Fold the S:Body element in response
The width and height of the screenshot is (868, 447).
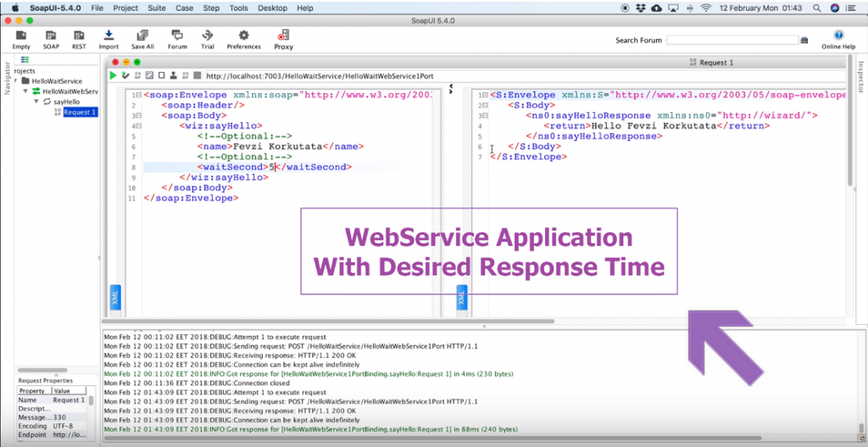[x=486, y=105]
